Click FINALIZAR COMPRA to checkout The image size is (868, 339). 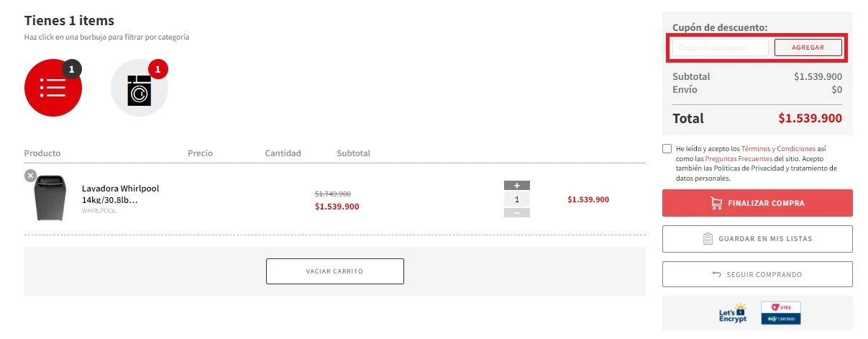[757, 203]
